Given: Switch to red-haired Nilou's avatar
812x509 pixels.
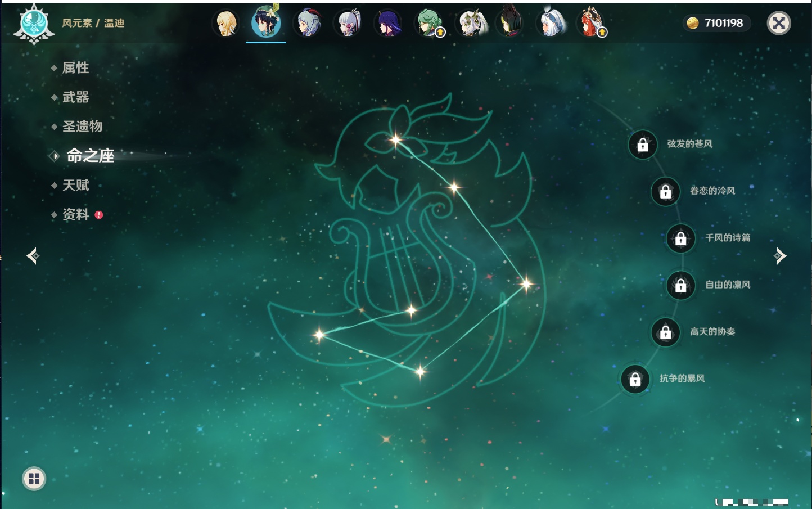Looking at the screenshot, I should 591,23.
